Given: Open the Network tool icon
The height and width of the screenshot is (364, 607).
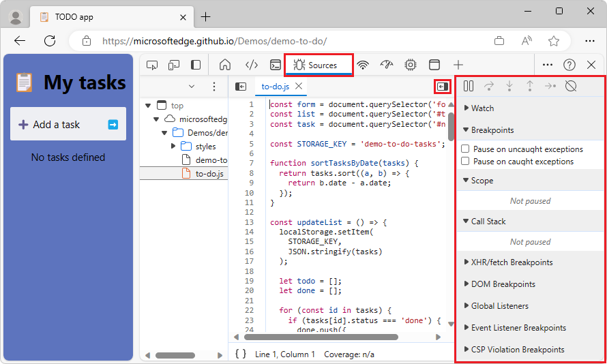Looking at the screenshot, I should [x=363, y=65].
